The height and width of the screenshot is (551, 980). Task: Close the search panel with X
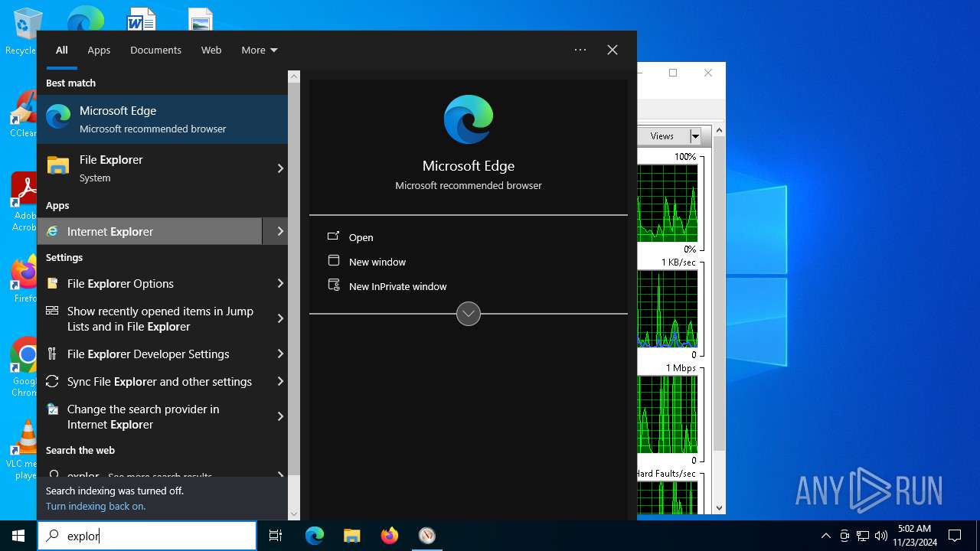click(x=612, y=50)
